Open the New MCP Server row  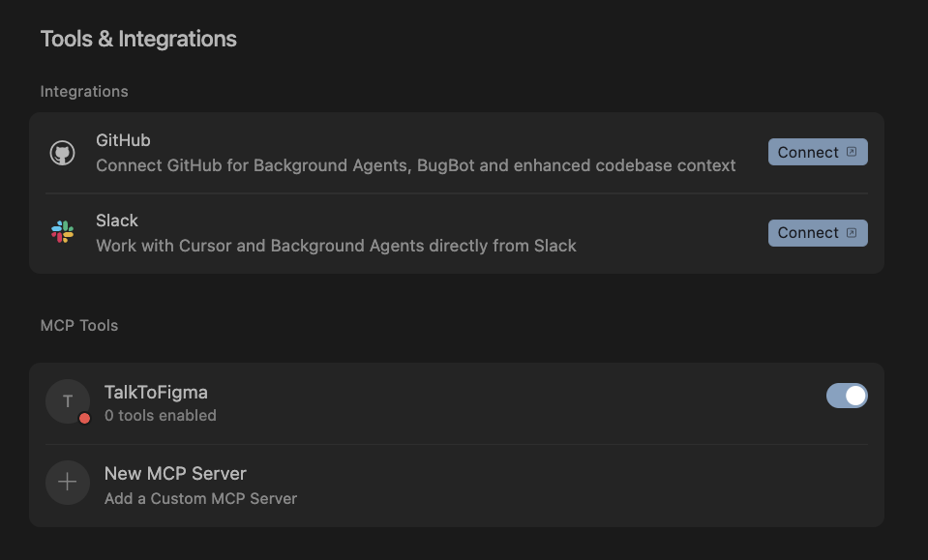pos(457,486)
